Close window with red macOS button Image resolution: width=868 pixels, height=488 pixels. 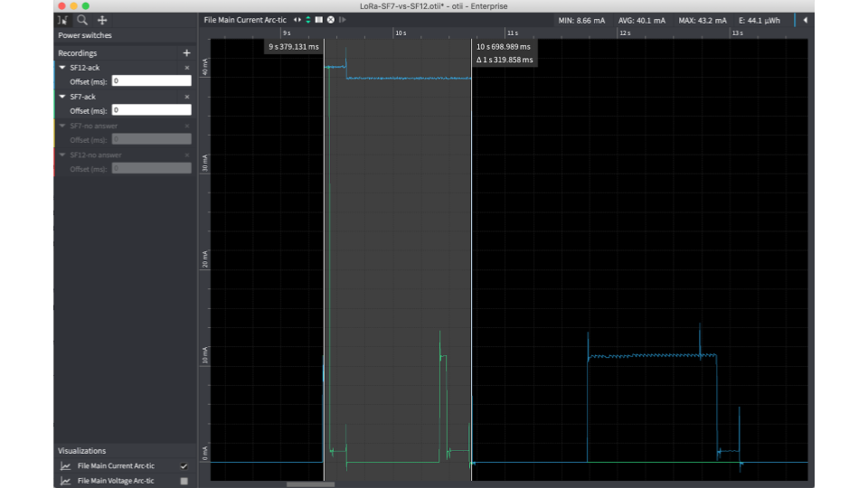pos(61,6)
